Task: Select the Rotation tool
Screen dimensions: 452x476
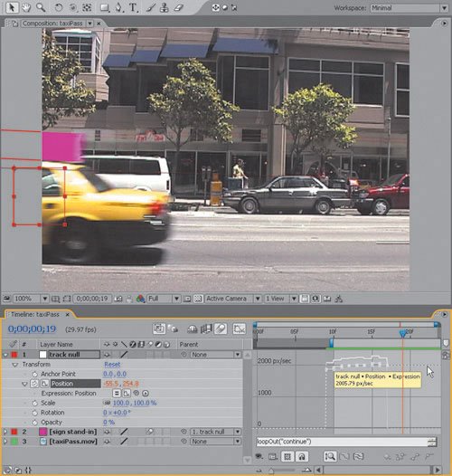Action: pyautogui.click(x=58, y=7)
